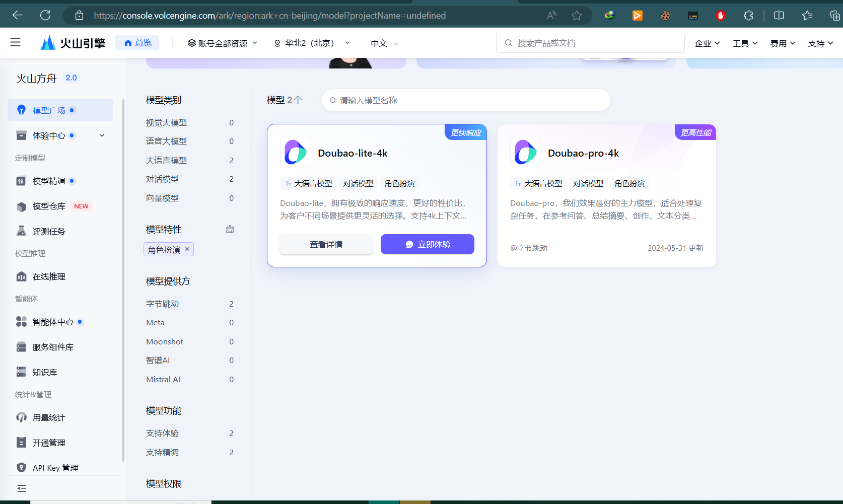Click the Doubao-pro-4k model logo
The height and width of the screenshot is (504, 843).
pos(525,152)
